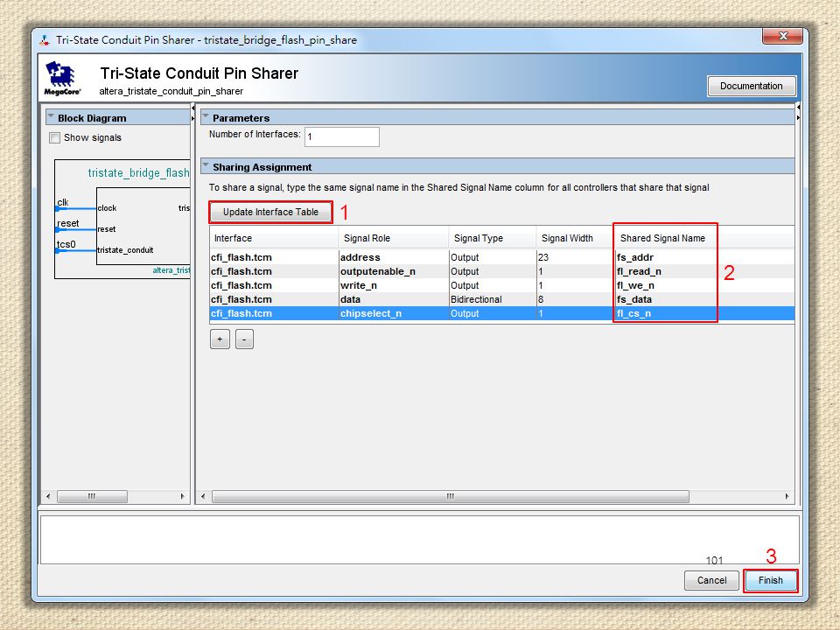Screen dimensions: 840x630
Task: Click the Finish button
Action: coord(770,581)
